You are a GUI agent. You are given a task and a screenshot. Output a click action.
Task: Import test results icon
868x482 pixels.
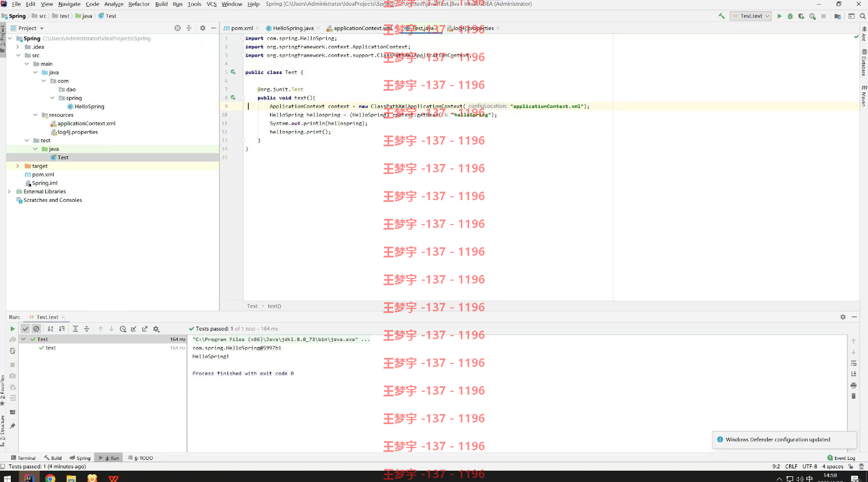point(134,329)
